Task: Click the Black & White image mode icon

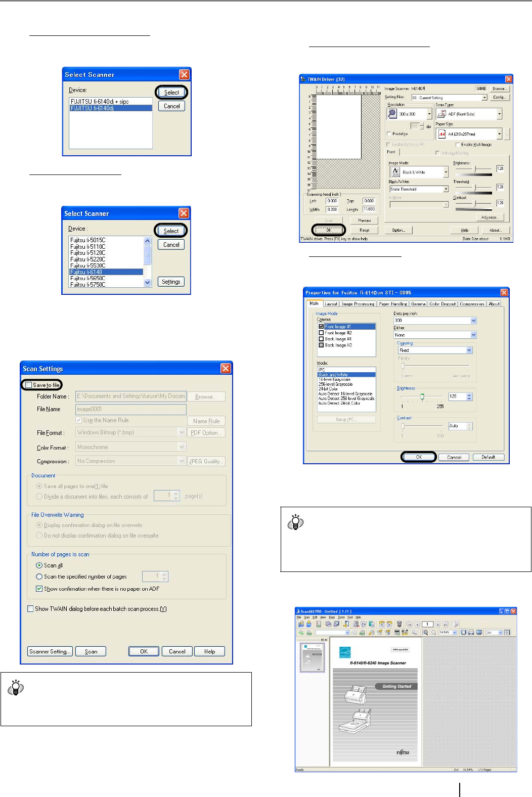Action: point(396,172)
